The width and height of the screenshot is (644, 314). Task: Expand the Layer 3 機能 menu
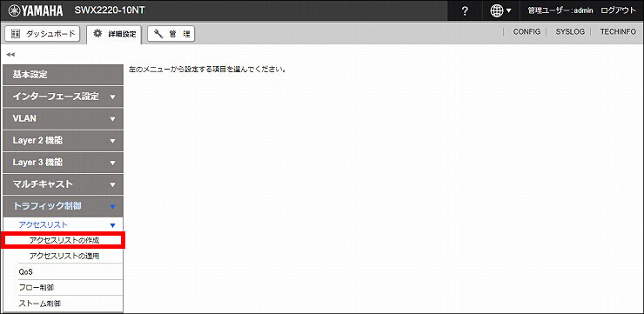63,163
